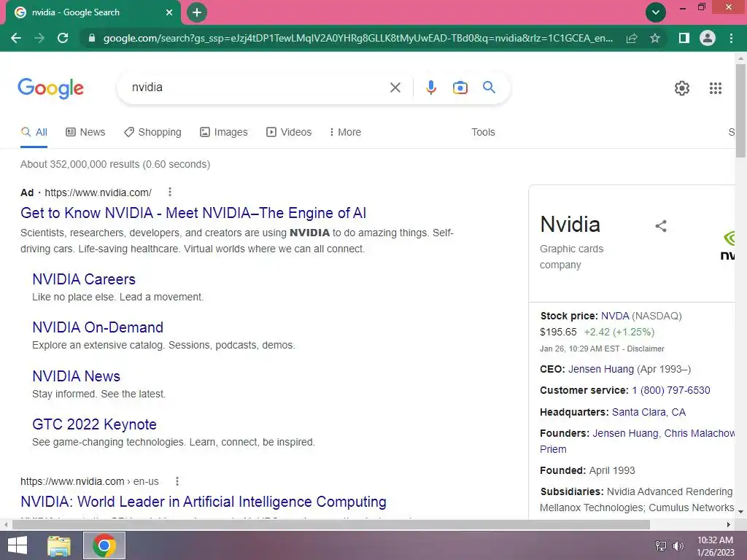This screenshot has height=560, width=747.
Task: Open NVIDIA Careers sitelink
Action: coord(84,279)
